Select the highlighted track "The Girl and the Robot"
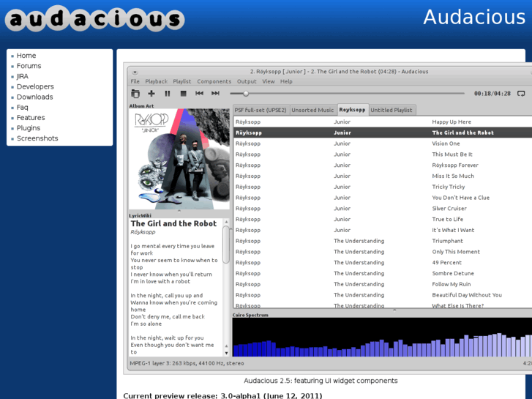 point(383,133)
